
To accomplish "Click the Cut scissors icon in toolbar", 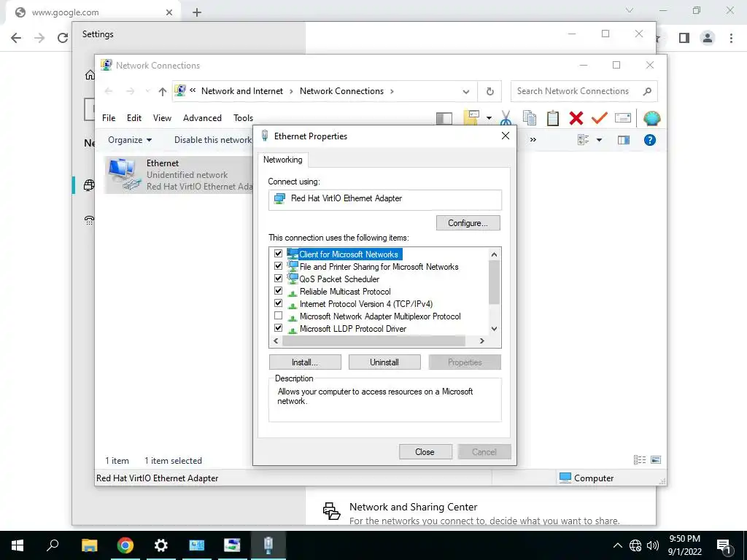I will pos(506,117).
